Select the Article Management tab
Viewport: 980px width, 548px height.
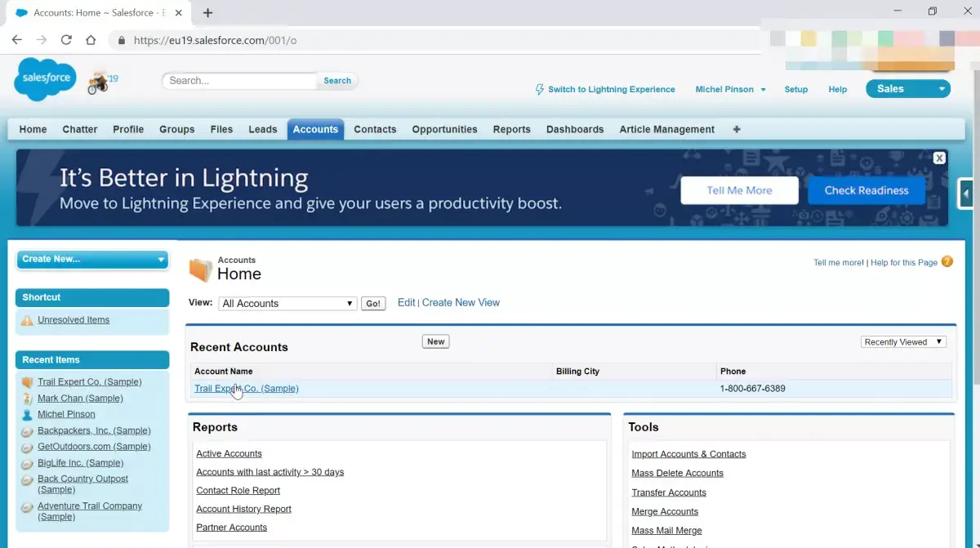pyautogui.click(x=666, y=129)
